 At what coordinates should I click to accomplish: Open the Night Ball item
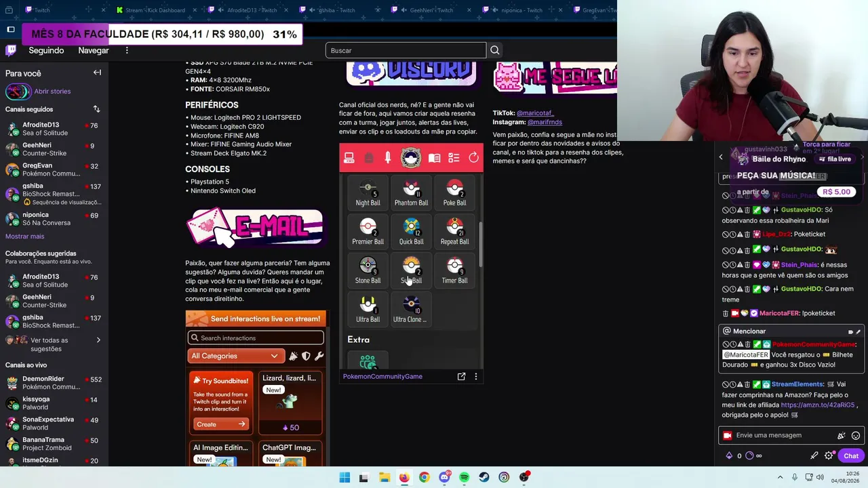(x=368, y=193)
